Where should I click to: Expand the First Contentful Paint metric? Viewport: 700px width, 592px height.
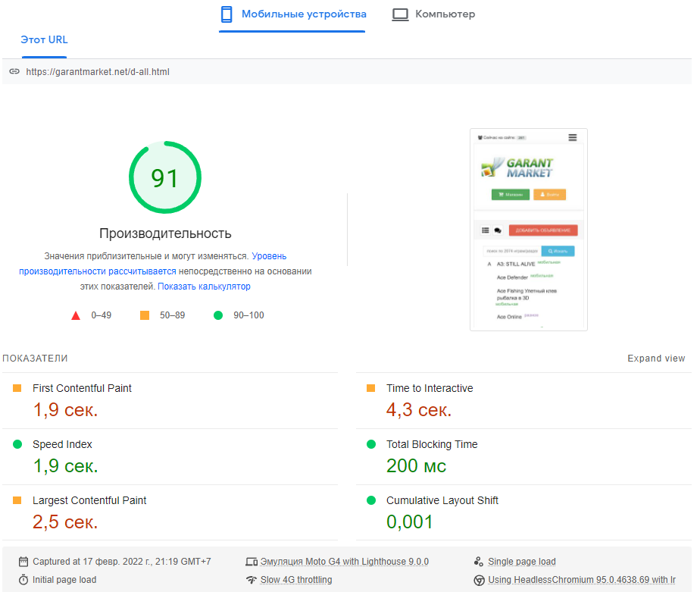coord(82,388)
